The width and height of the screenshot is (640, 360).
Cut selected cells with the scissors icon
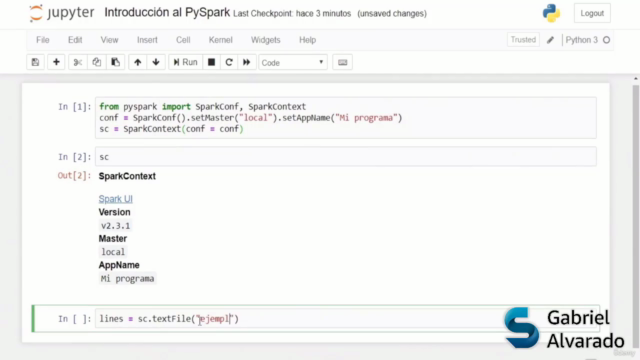(78, 62)
